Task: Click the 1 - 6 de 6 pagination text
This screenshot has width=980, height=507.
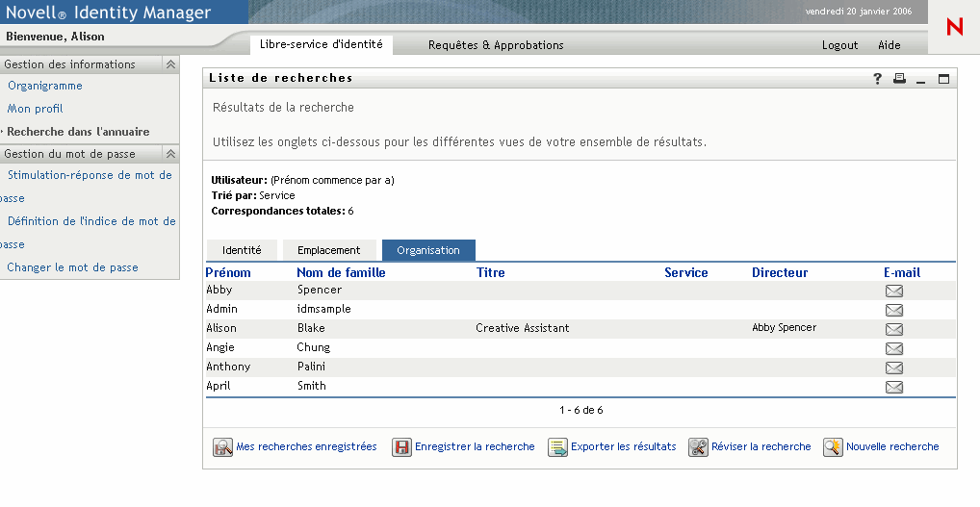Action: (581, 410)
